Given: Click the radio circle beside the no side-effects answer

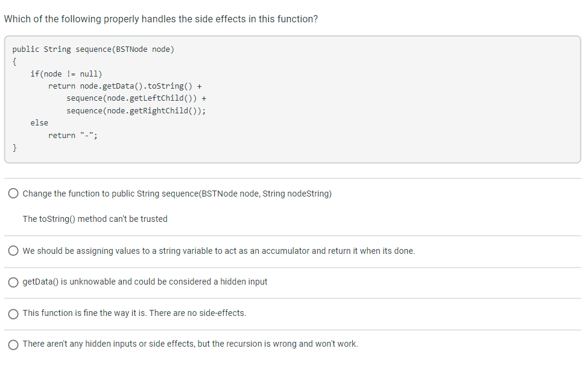Looking at the screenshot, I should [x=13, y=313].
